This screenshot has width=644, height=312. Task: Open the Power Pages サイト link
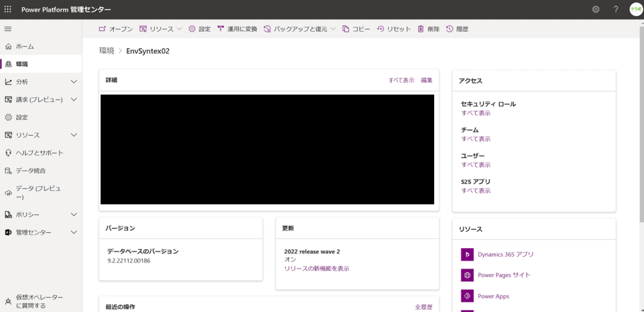tap(504, 275)
